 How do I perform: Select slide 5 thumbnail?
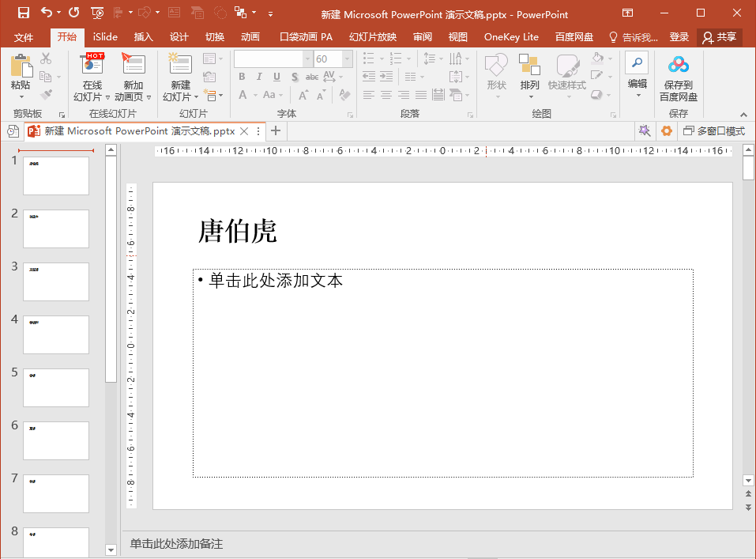[x=56, y=387]
